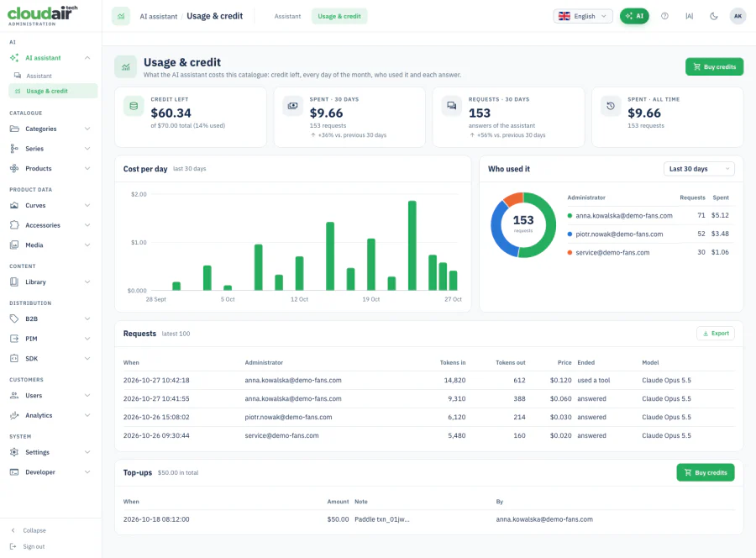
Task: Switch to the Assistant tab
Action: [287, 17]
